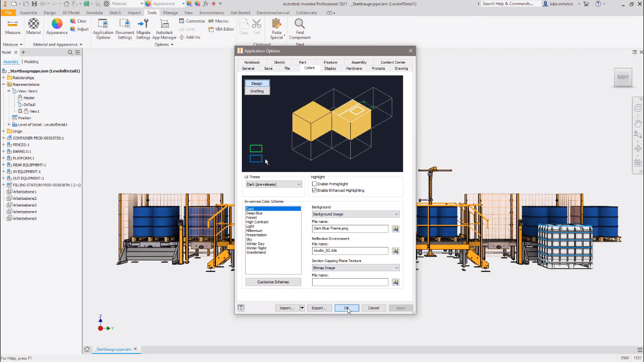Open the Macros command
The height and width of the screenshot is (362, 644).
pos(218,21)
